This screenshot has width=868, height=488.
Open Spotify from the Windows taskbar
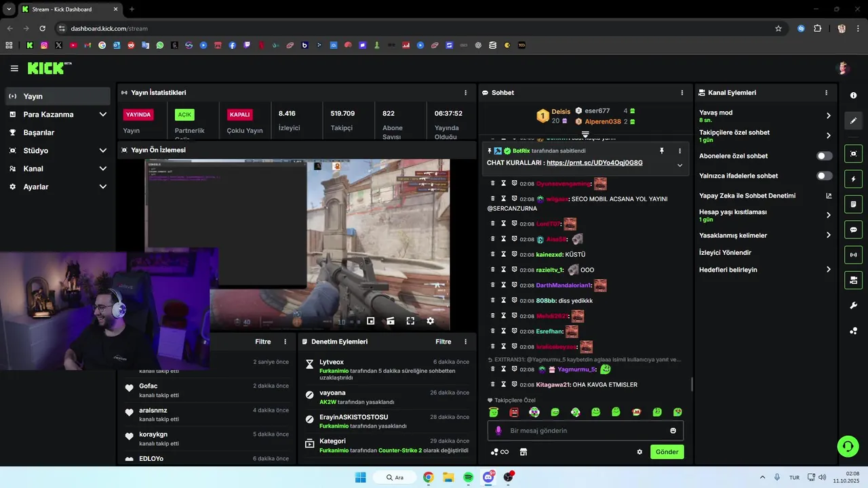(468, 477)
